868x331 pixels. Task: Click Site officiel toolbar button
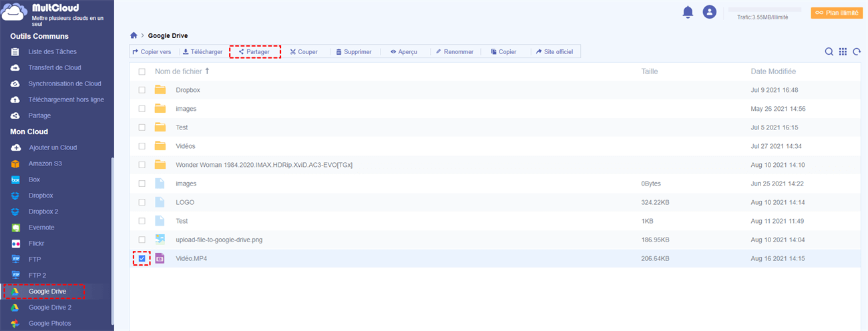coord(554,51)
